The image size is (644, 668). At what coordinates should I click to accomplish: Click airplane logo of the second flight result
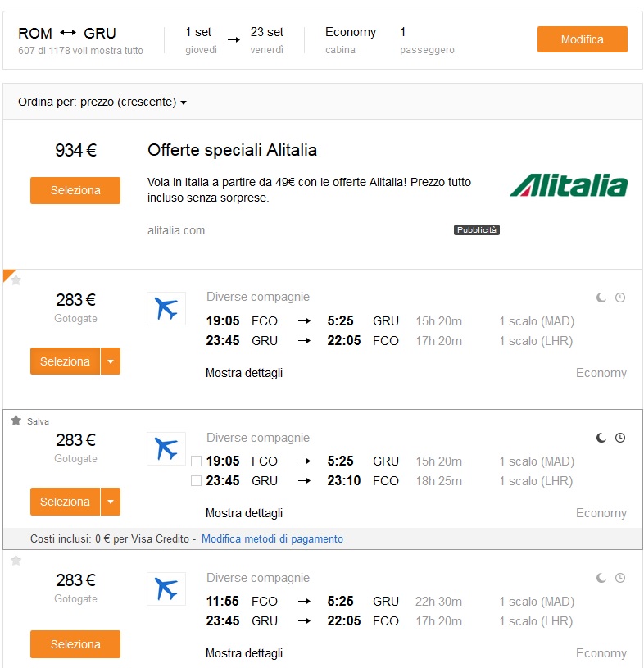[166, 448]
